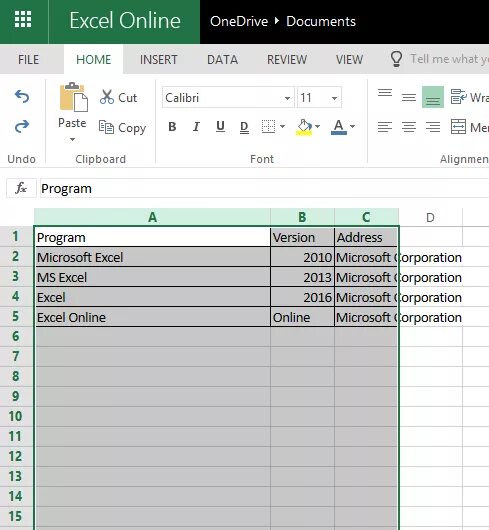Expand the Paste options arrow

(x=72, y=139)
